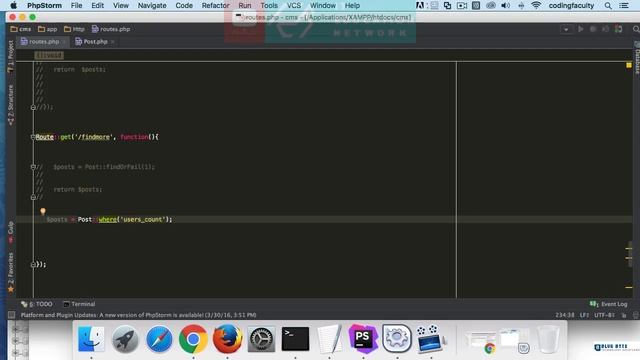Click the PhpStorm update notification message
The height and width of the screenshot is (360, 640).
point(138,315)
